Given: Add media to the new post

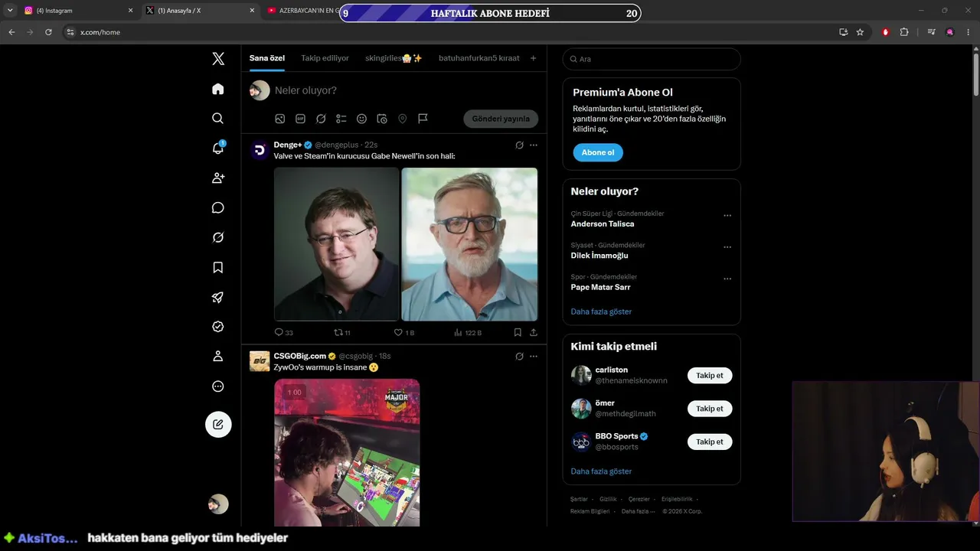Looking at the screenshot, I should pyautogui.click(x=280, y=119).
